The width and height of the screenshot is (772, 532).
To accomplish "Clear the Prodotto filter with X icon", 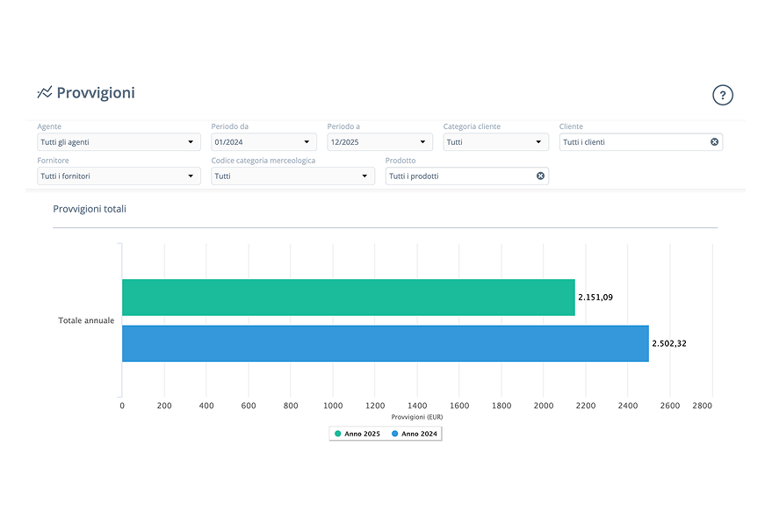I will point(540,176).
